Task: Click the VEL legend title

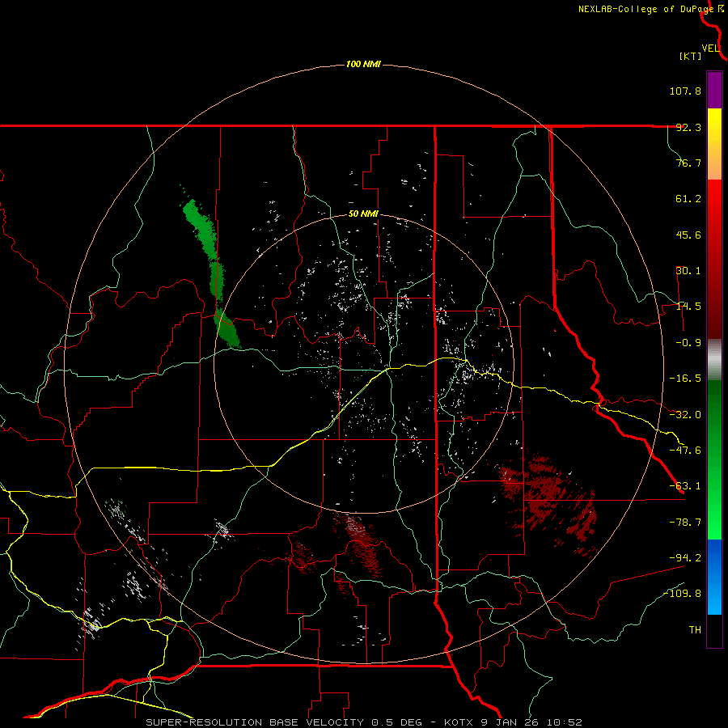Action: point(711,48)
